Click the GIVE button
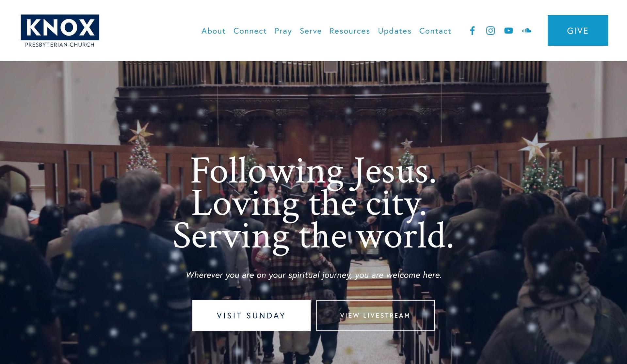Image resolution: width=627 pixels, height=364 pixels. point(578,30)
